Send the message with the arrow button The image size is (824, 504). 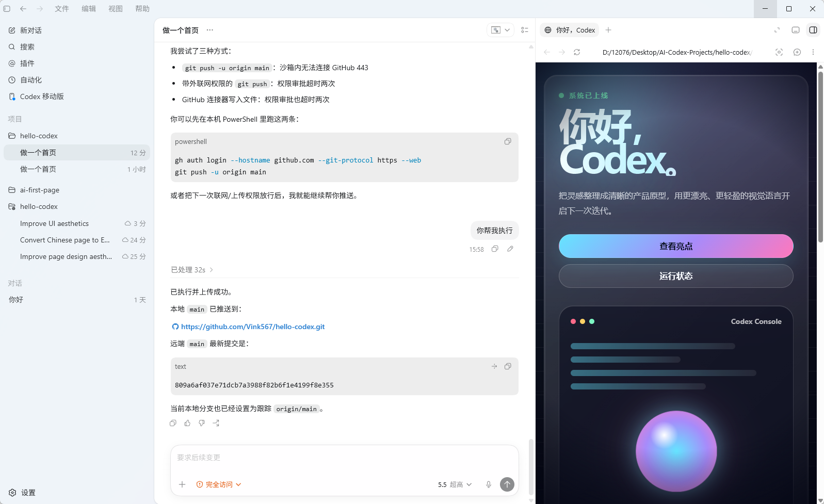[507, 484]
